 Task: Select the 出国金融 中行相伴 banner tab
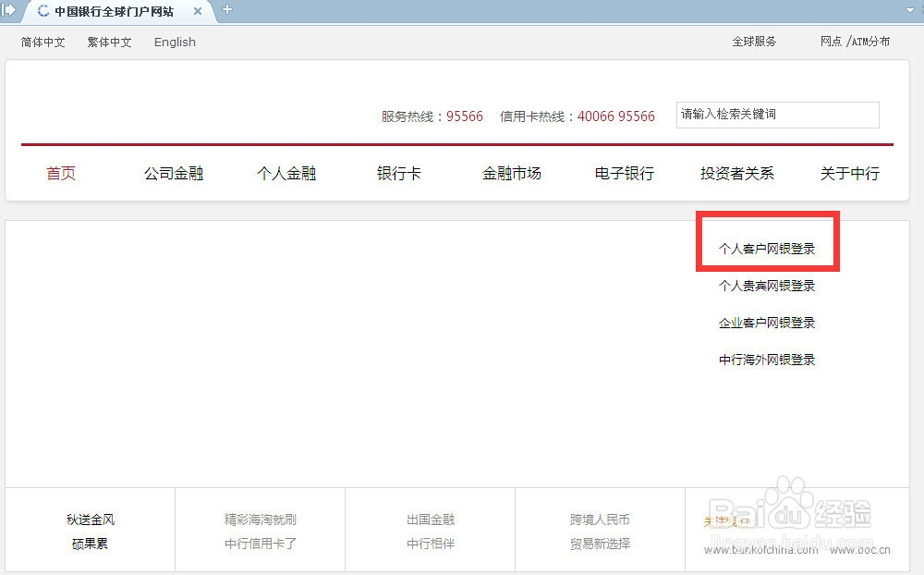[x=431, y=531]
